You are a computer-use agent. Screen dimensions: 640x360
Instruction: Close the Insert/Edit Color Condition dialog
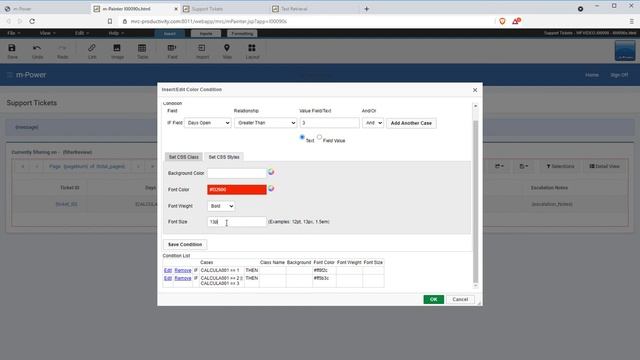point(475,90)
